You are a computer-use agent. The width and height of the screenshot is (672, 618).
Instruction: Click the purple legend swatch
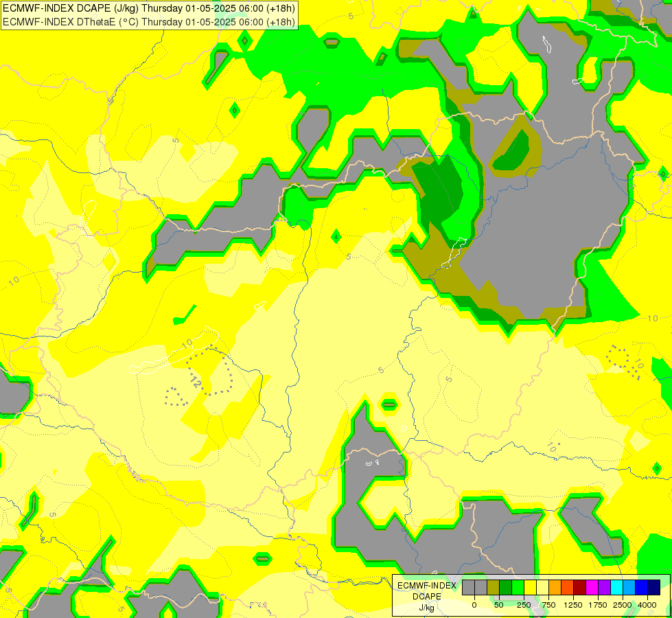(604, 587)
